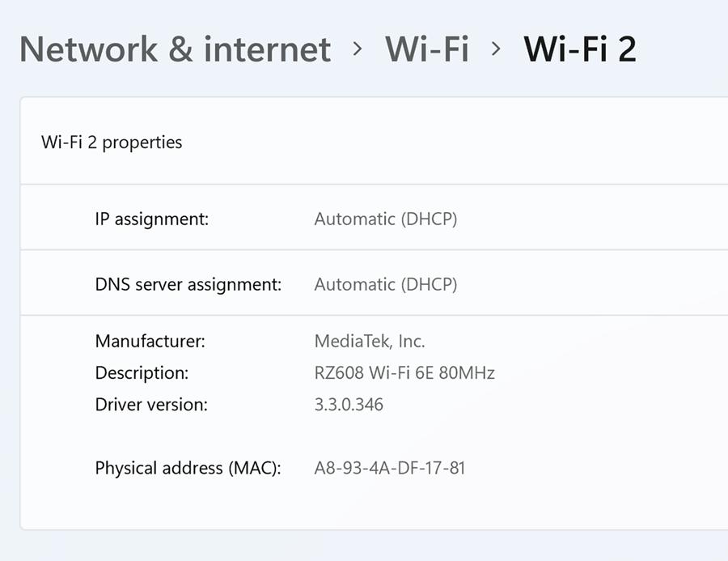728x561 pixels.
Task: Click the IP assignment row
Action: [151, 219]
